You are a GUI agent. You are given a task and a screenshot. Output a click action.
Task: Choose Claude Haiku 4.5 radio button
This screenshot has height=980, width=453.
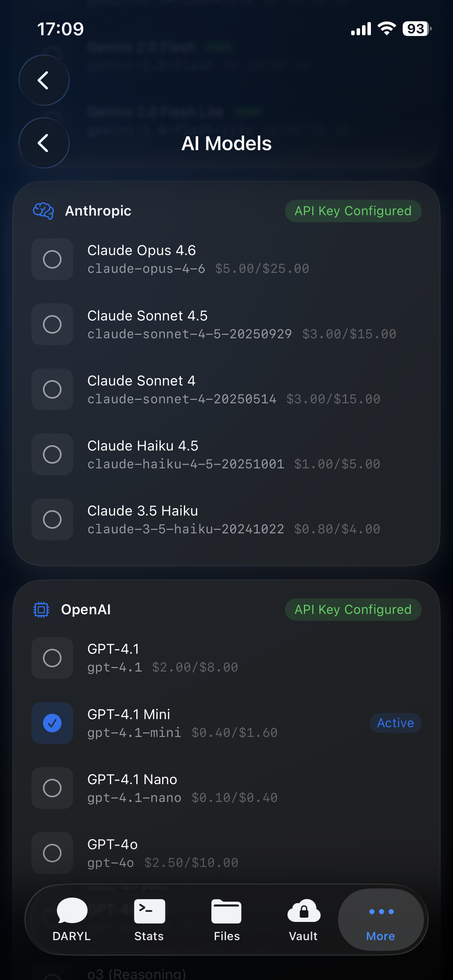click(x=52, y=454)
